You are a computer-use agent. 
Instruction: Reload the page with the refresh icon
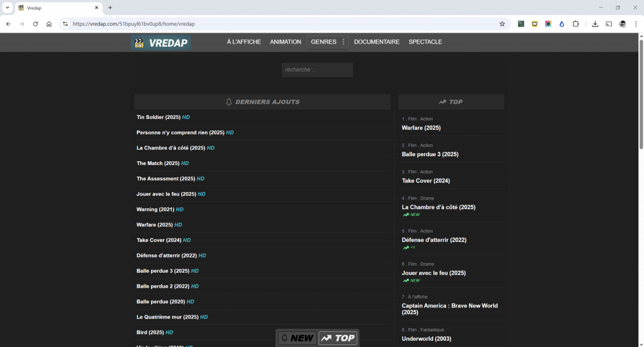pos(35,24)
